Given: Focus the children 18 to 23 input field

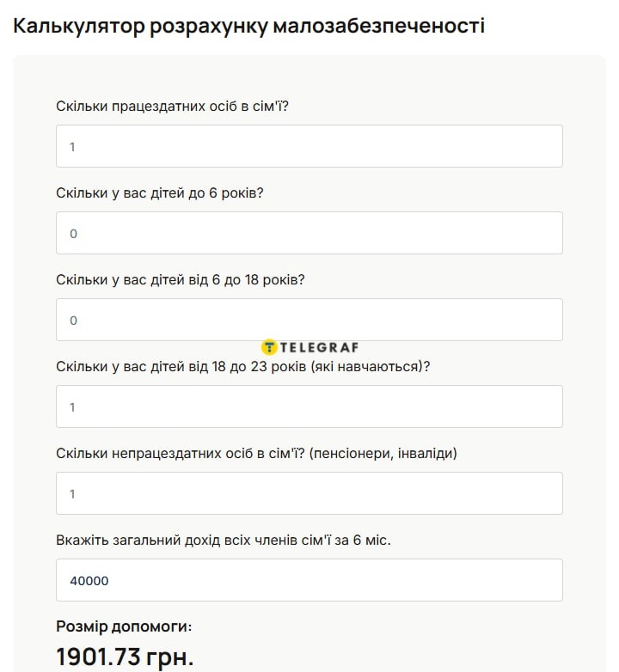Looking at the screenshot, I should click(x=309, y=406).
